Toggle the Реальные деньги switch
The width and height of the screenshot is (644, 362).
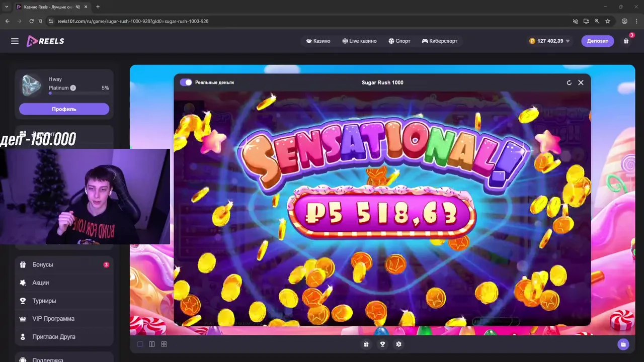pos(186,82)
